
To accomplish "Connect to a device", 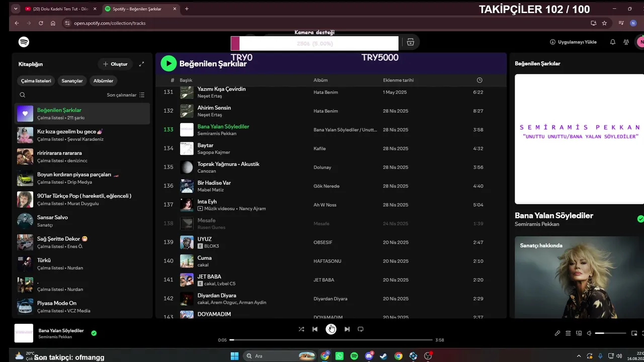I will click(579, 333).
